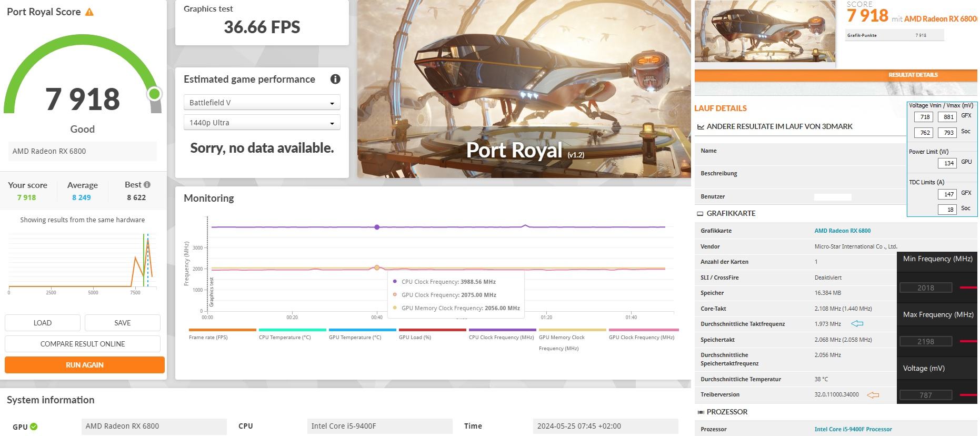Viewport: 980px width, 436px height.
Task: Click the GPU clock graph point at 00:40
Action: (x=377, y=268)
